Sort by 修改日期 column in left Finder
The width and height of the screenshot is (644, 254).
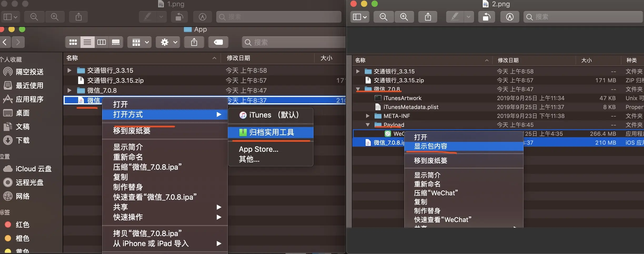(x=267, y=58)
